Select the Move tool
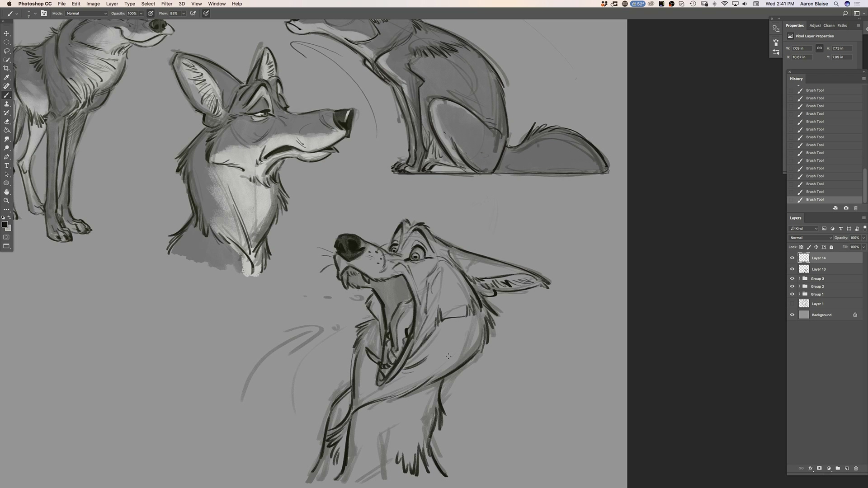Viewport: 868px width, 488px height. (x=6, y=33)
